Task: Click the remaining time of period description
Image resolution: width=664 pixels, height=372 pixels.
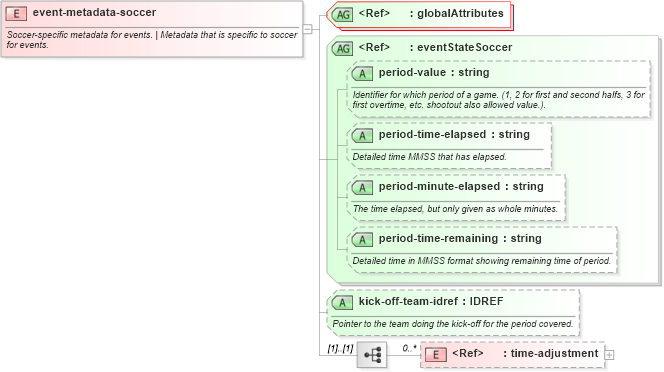Action: click(481, 261)
